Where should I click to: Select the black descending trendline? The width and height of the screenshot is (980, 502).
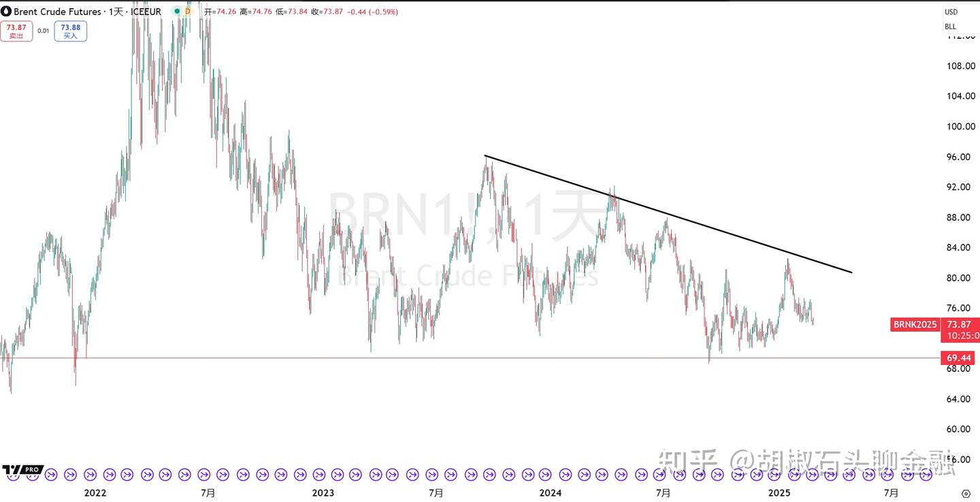coord(667,214)
